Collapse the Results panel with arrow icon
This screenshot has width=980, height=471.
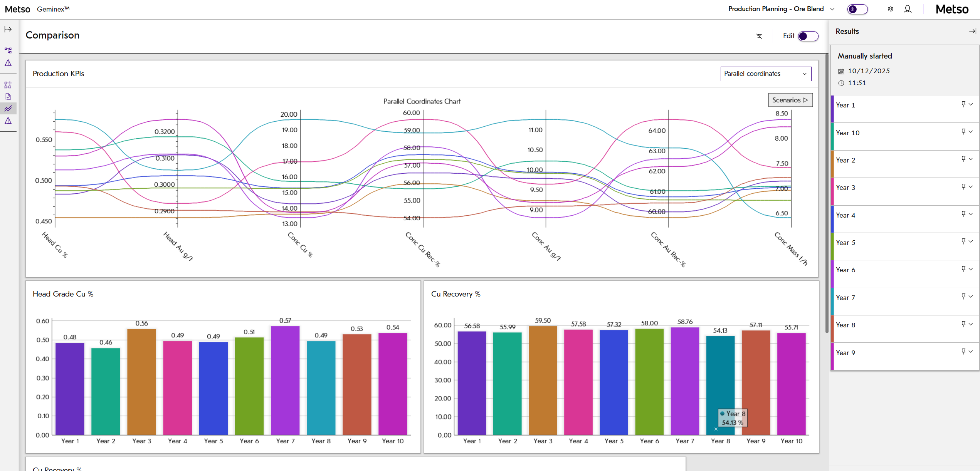(972, 32)
